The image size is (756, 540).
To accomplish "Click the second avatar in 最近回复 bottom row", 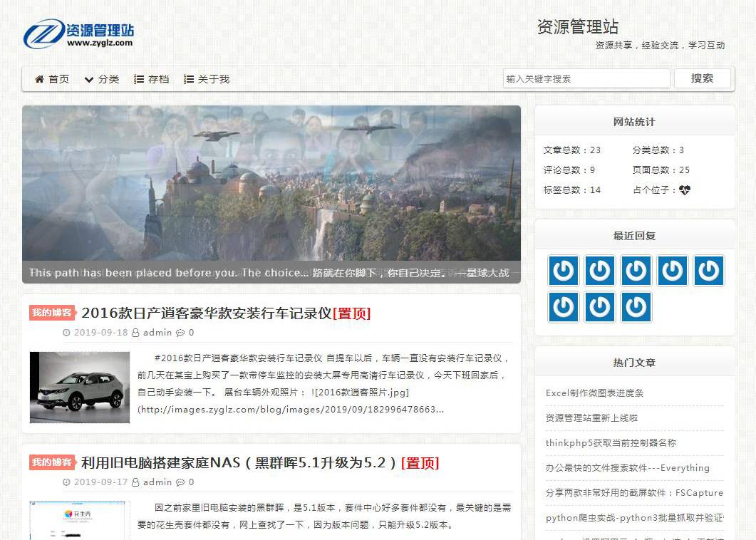I will [x=600, y=307].
